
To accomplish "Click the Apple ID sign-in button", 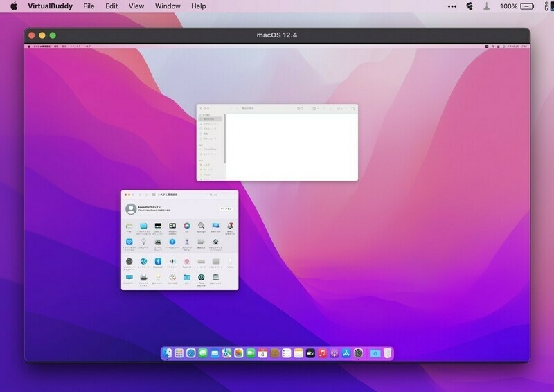I will 226,208.
